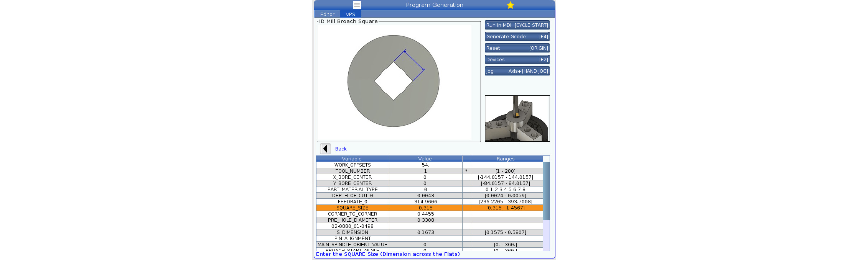Click Generate Gcode button

click(x=517, y=37)
